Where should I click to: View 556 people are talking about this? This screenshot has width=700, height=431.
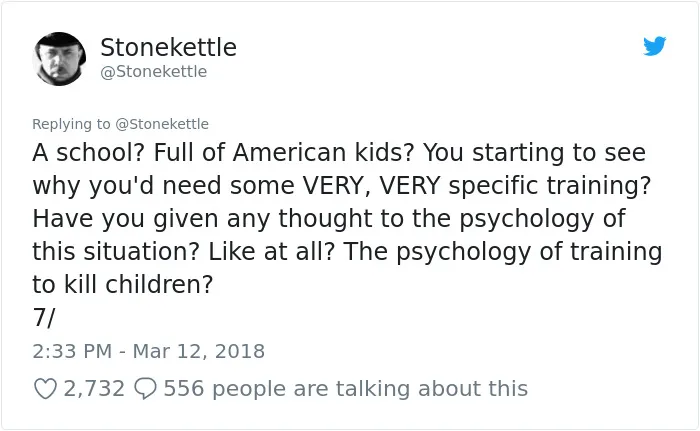pos(346,389)
